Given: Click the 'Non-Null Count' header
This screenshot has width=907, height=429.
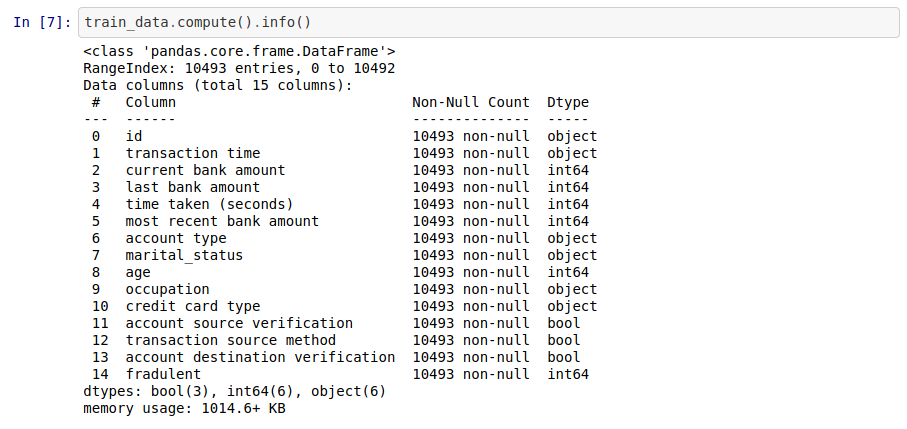Looking at the screenshot, I should [x=471, y=102].
